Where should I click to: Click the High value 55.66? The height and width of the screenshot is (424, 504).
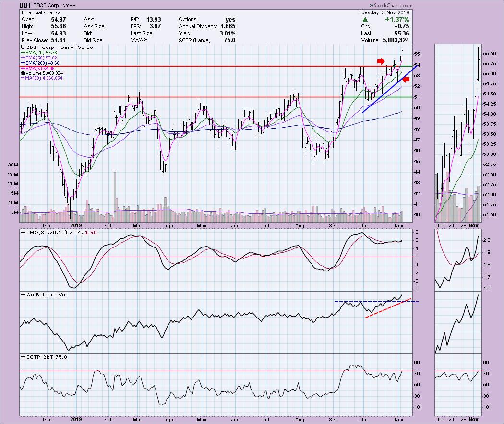pyautogui.click(x=59, y=26)
